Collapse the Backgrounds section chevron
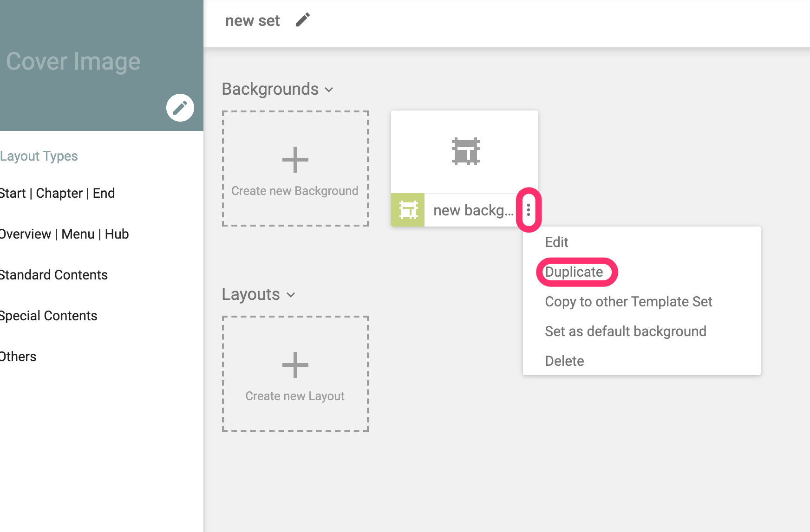Viewport: 810px width, 532px height. (329, 90)
